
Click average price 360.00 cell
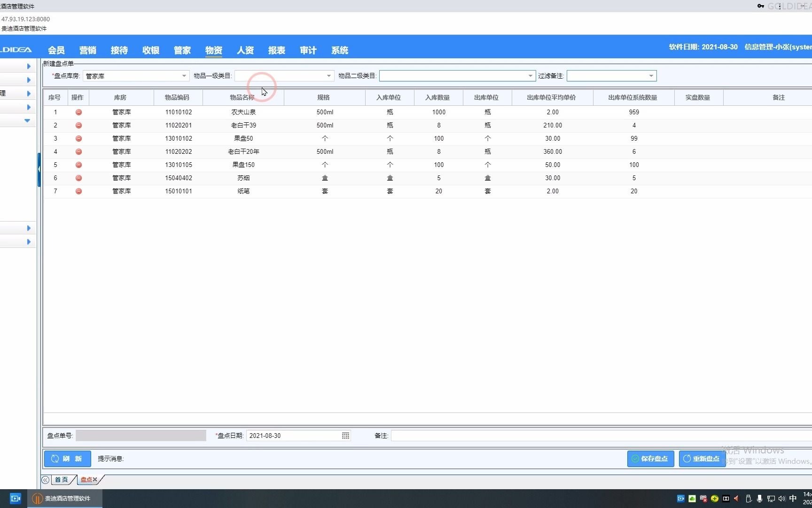[x=553, y=151]
